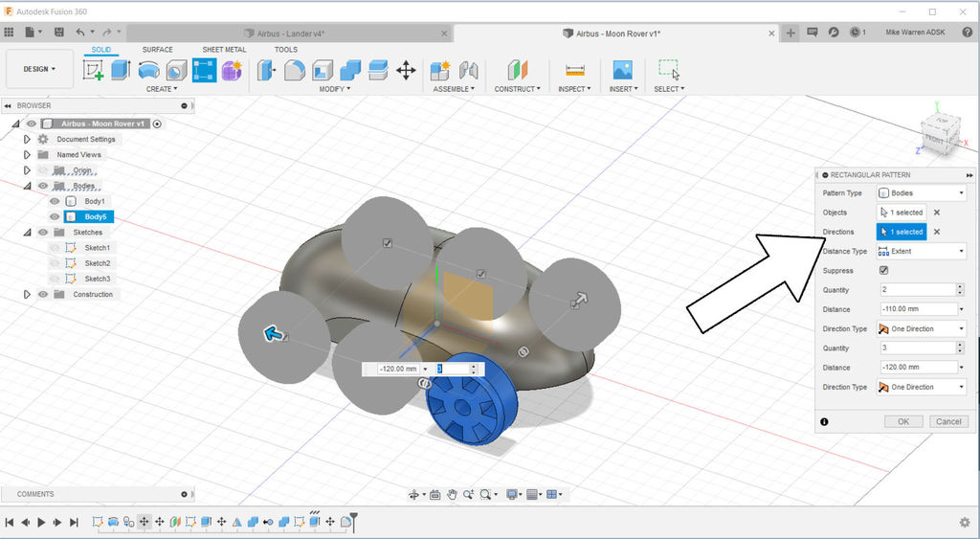Undo the last action
The height and width of the screenshot is (539, 980).
[x=80, y=32]
